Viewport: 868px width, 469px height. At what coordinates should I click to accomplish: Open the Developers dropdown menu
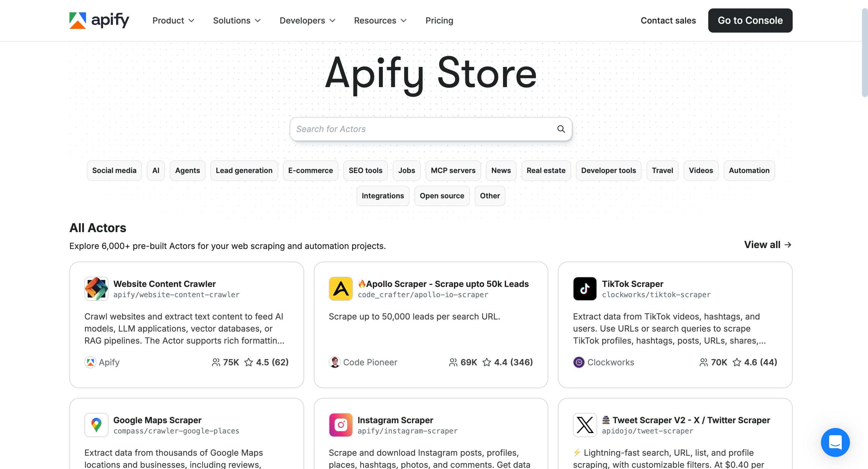(x=307, y=20)
